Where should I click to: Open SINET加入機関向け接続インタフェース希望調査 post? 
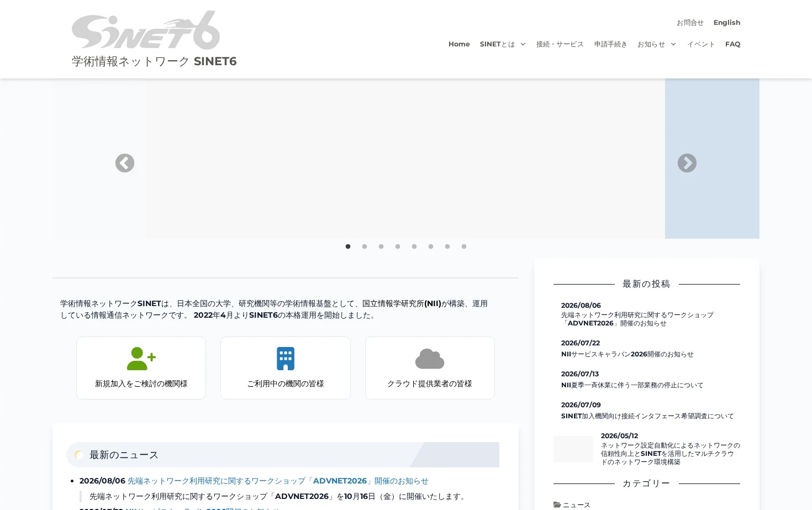pyautogui.click(x=647, y=416)
